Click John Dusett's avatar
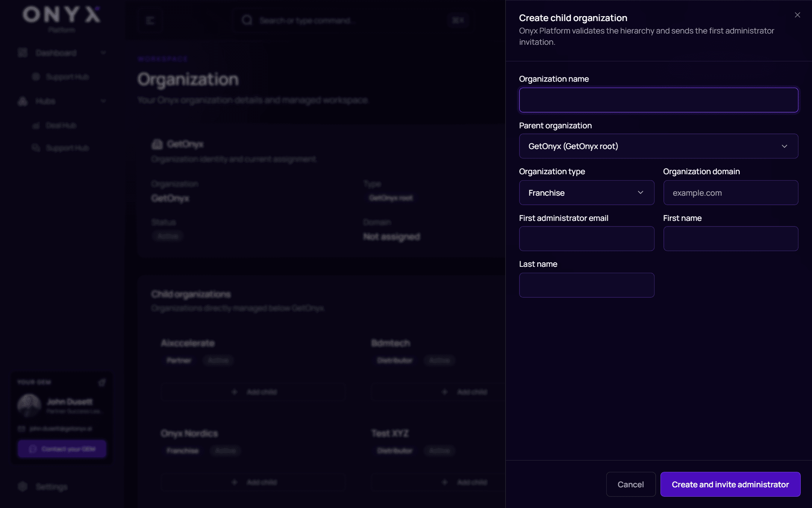This screenshot has height=508, width=812. [29, 406]
